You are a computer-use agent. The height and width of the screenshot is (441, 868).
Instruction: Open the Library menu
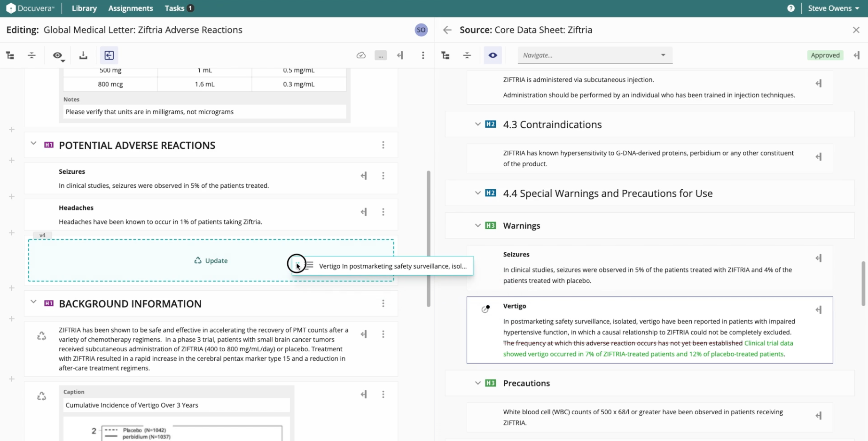(x=84, y=8)
